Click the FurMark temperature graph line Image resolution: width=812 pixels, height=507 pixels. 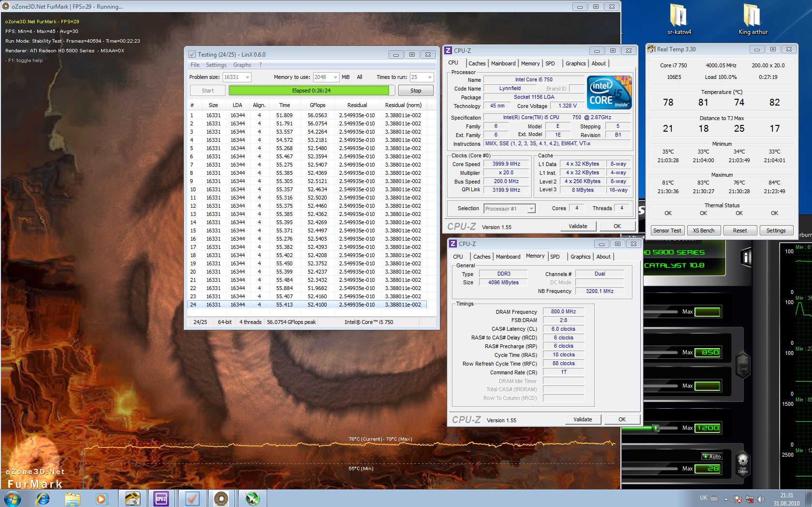pos(349,445)
